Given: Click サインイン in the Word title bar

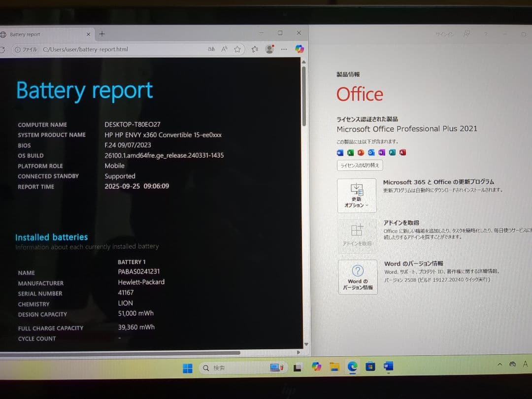Looking at the screenshot, I should [444, 34].
